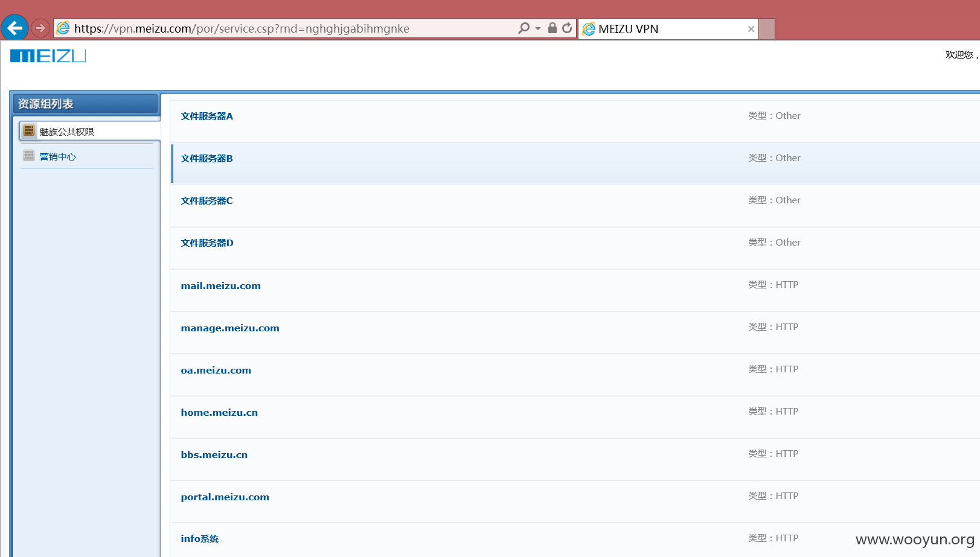Click the MEIZU logo

click(x=48, y=56)
